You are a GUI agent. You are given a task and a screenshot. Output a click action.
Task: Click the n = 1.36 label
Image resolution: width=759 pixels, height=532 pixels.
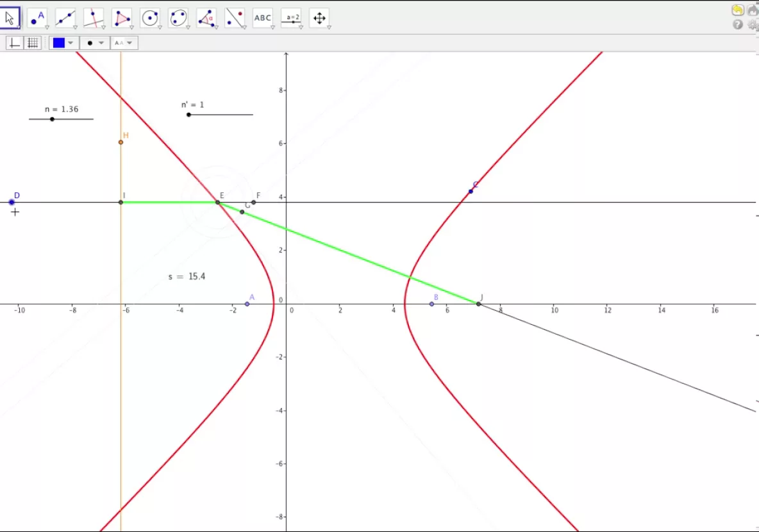62,109
